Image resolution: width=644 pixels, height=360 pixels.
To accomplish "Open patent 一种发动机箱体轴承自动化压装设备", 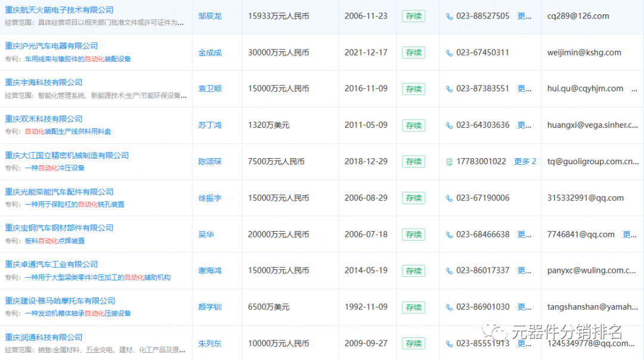I will point(78,313).
